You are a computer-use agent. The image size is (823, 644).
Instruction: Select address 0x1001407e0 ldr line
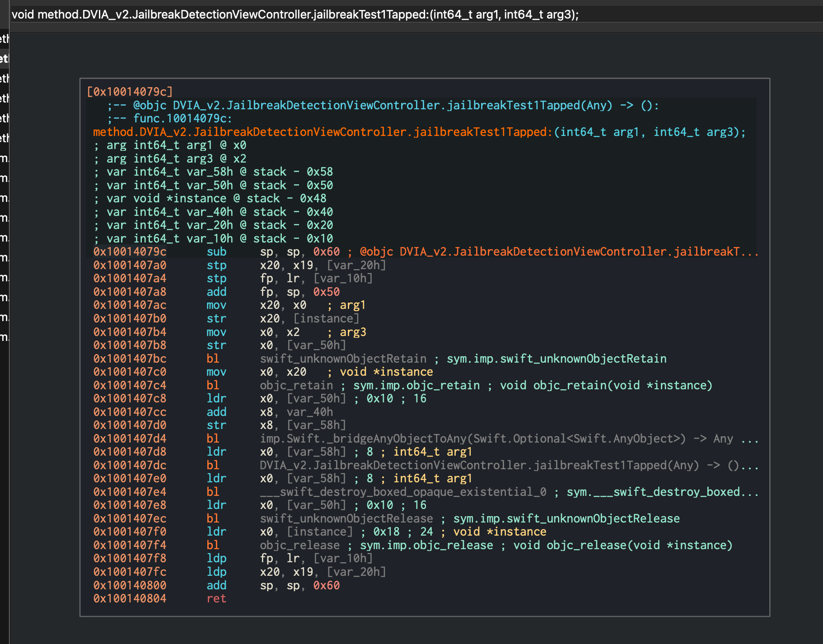283,478
